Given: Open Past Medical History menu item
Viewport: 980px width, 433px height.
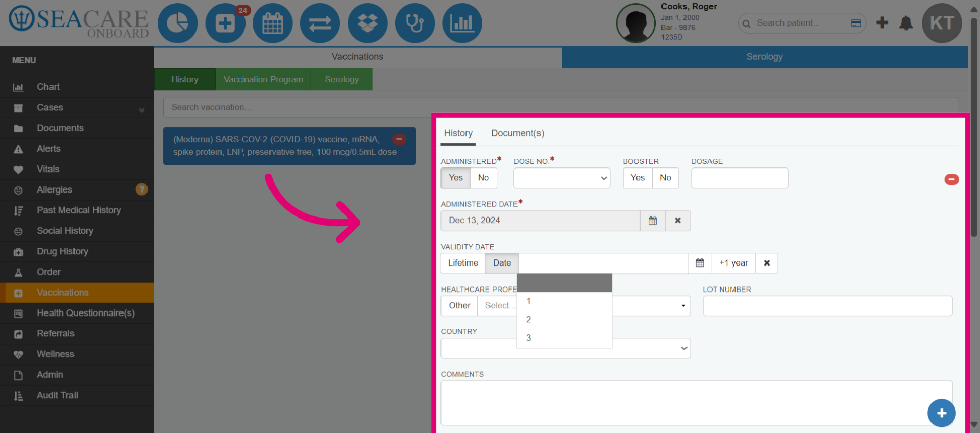Looking at the screenshot, I should (77, 210).
